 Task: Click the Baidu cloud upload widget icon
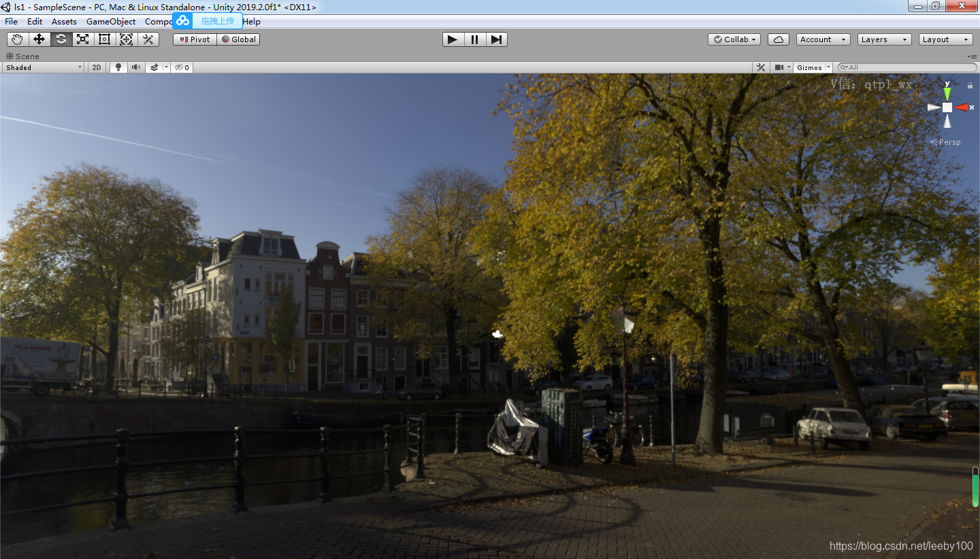click(182, 20)
